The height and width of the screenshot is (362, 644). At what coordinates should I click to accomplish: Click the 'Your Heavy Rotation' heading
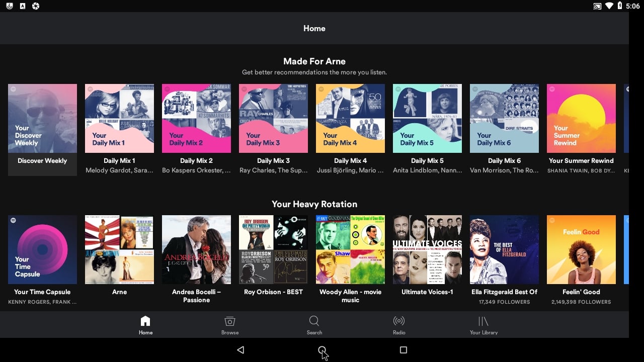pos(314,204)
